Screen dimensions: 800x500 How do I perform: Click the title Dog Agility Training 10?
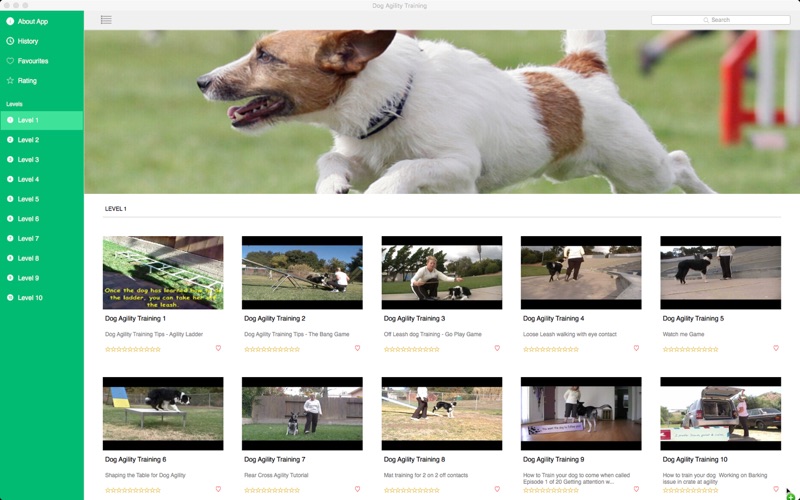point(694,460)
